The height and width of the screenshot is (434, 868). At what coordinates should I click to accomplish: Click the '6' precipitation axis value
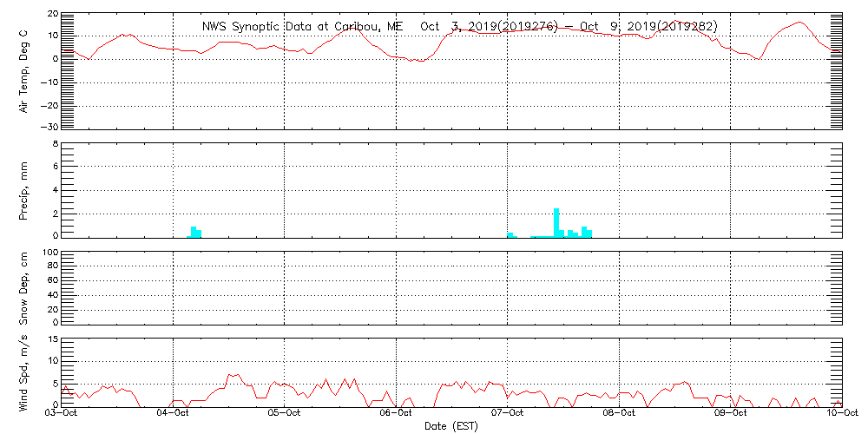[56, 166]
